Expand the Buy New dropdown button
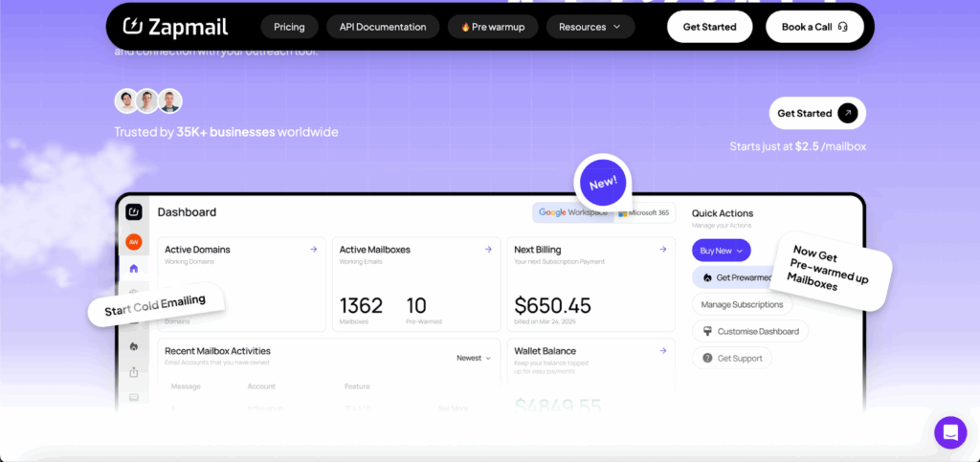This screenshot has width=980, height=462. pos(722,251)
